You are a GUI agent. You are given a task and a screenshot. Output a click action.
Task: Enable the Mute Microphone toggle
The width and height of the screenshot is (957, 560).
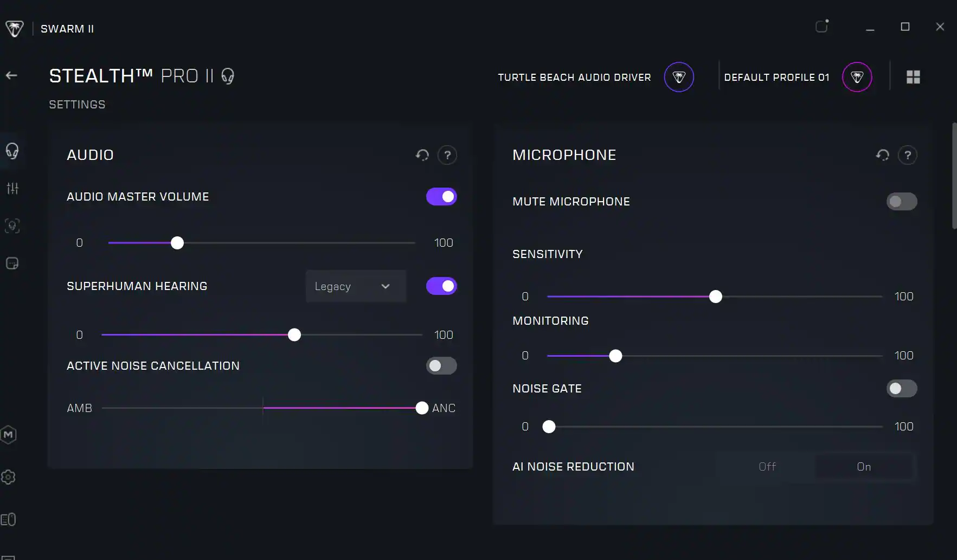pyautogui.click(x=902, y=202)
